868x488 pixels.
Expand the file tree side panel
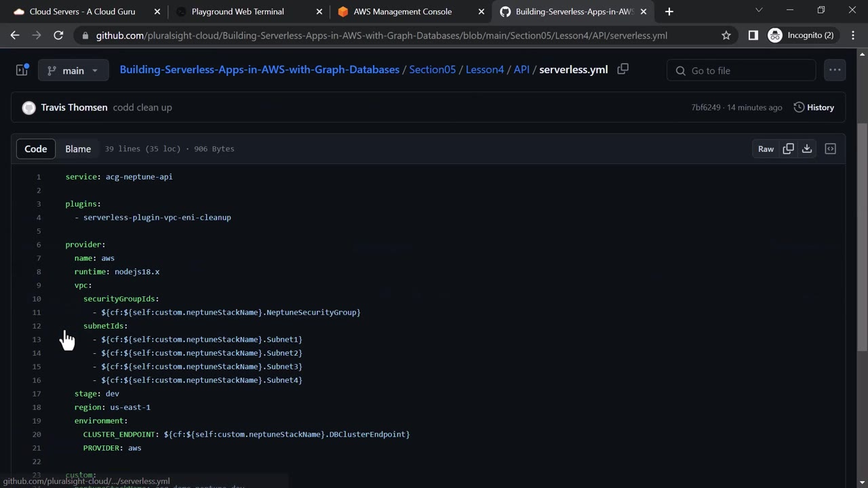(22, 70)
